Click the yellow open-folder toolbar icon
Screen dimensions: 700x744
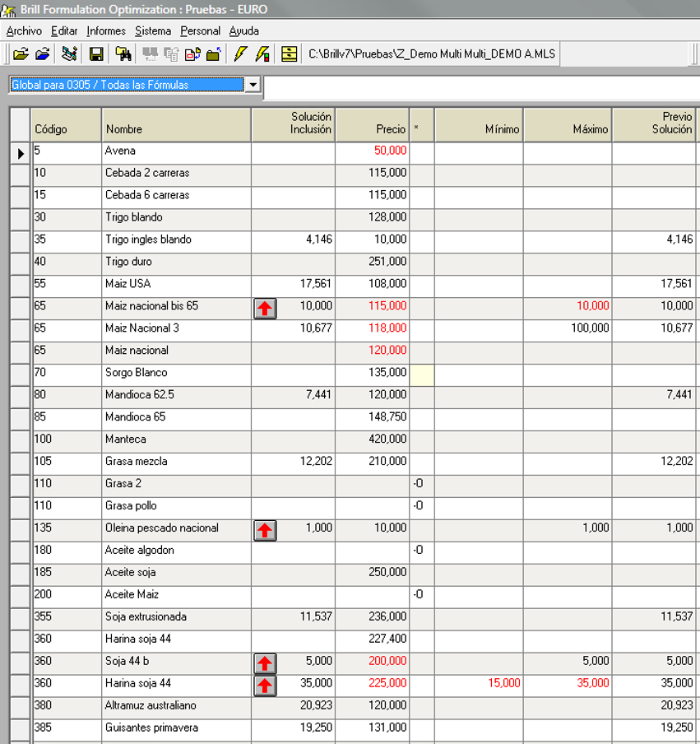[x=21, y=54]
